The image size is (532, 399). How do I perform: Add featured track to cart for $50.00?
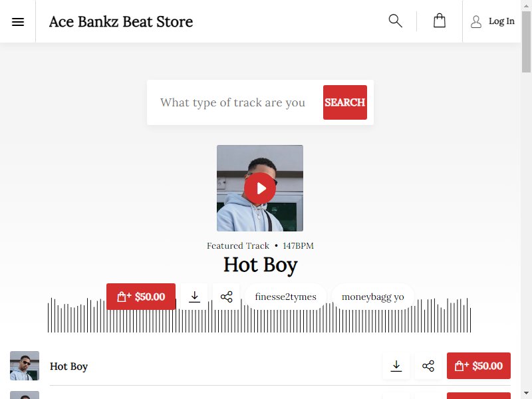pos(141,297)
